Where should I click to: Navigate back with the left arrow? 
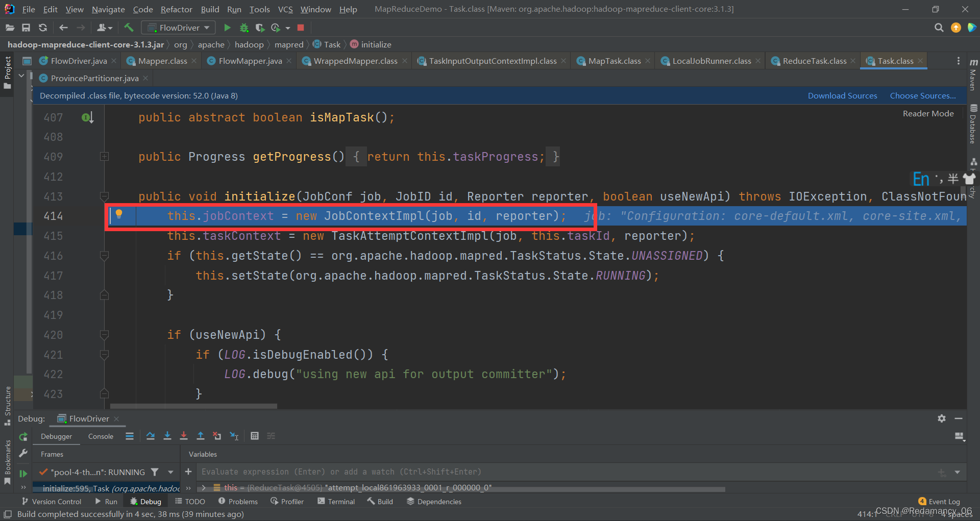coord(63,28)
